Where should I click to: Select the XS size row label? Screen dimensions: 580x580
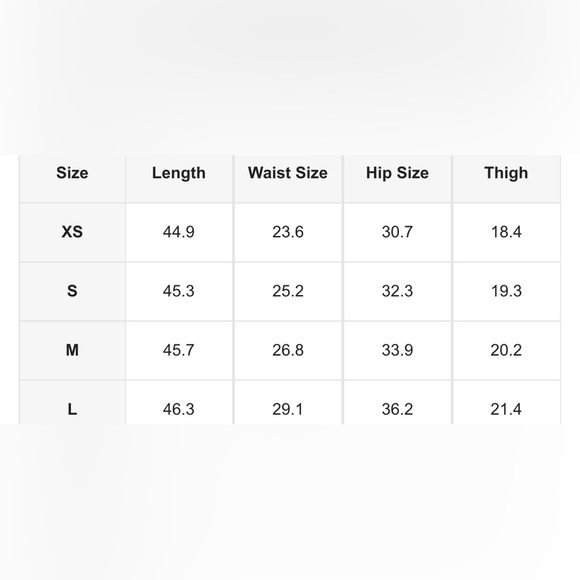pos(72,232)
